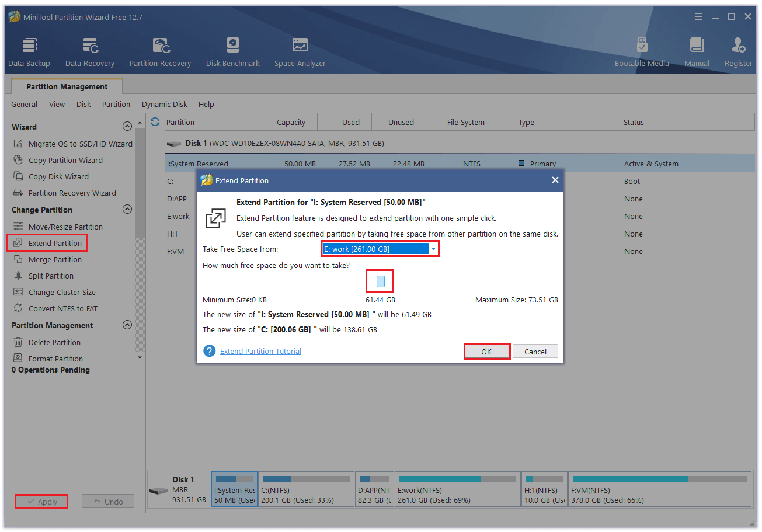762x532 pixels.
Task: Open the Take Free Space from dropdown
Action: click(380, 249)
